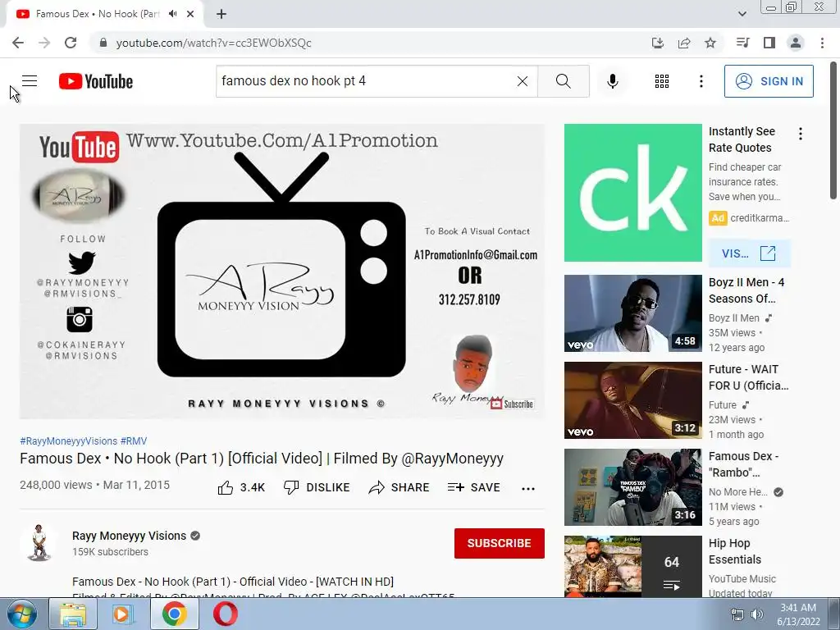The width and height of the screenshot is (840, 630).
Task: Click the Subscribe watermark in video
Action: pos(512,404)
